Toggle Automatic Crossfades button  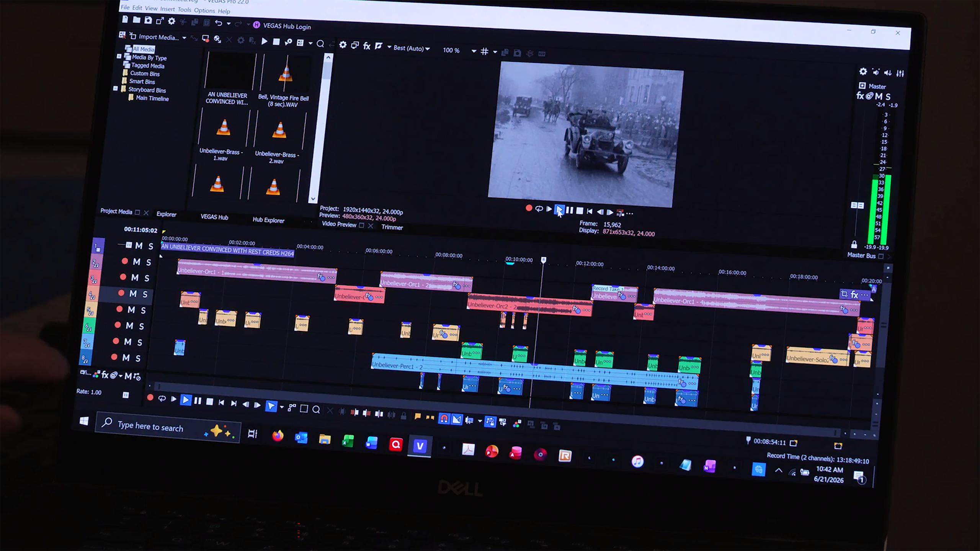coord(457,419)
